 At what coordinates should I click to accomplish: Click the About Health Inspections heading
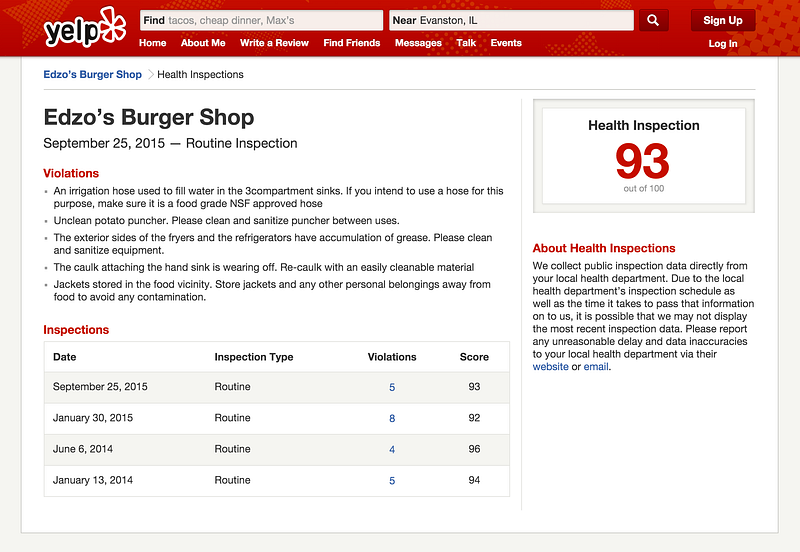click(604, 248)
